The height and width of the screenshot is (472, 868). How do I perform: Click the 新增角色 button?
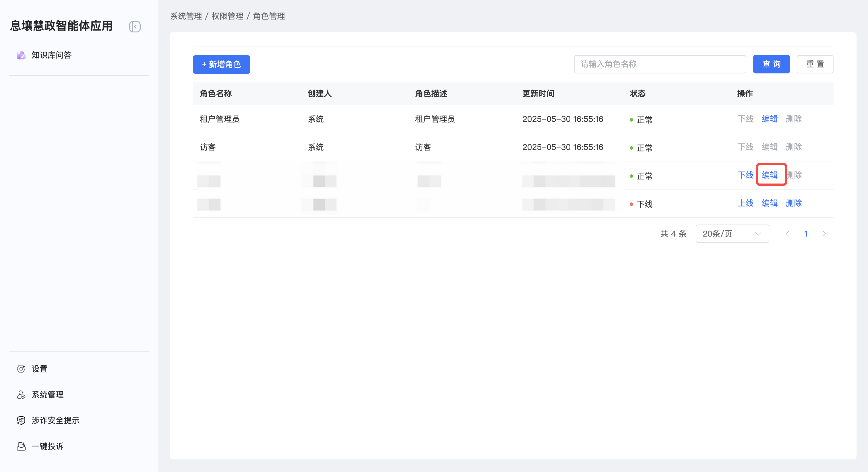[x=221, y=64]
